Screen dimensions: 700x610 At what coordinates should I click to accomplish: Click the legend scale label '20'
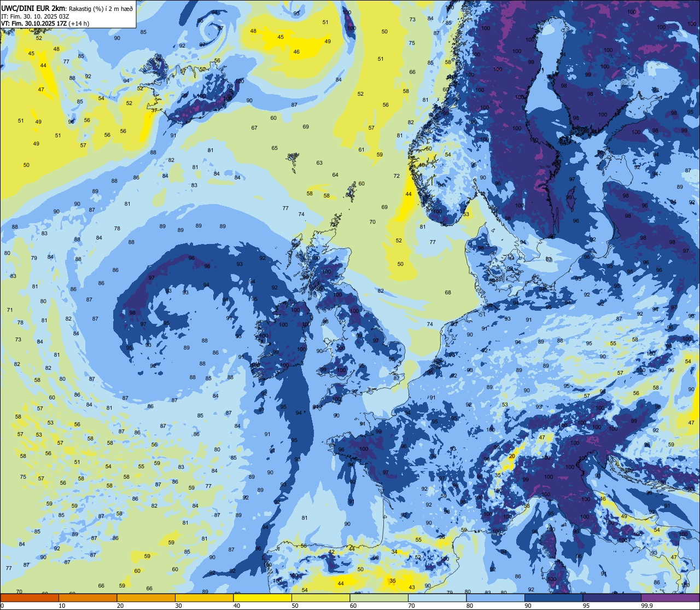click(x=120, y=606)
